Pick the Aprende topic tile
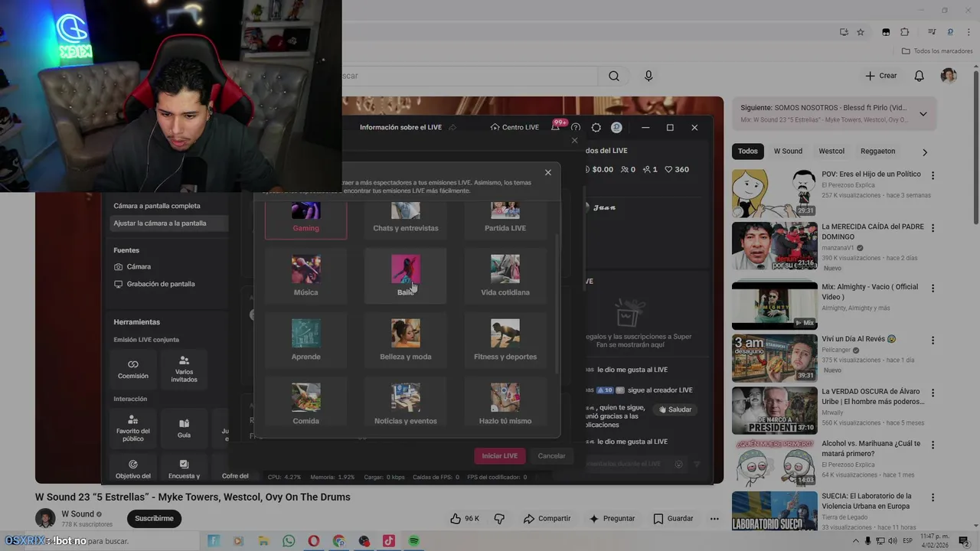The width and height of the screenshot is (980, 551). [305, 340]
